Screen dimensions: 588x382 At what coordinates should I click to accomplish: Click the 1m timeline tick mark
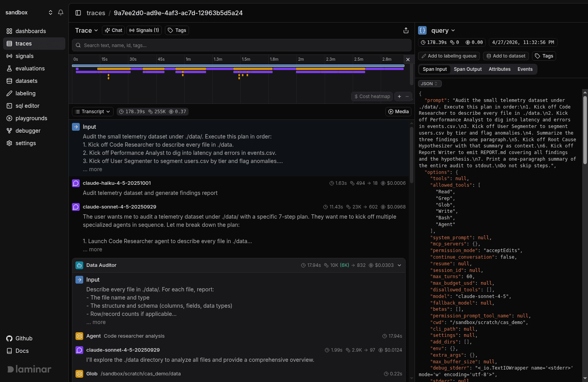pyautogui.click(x=188, y=59)
